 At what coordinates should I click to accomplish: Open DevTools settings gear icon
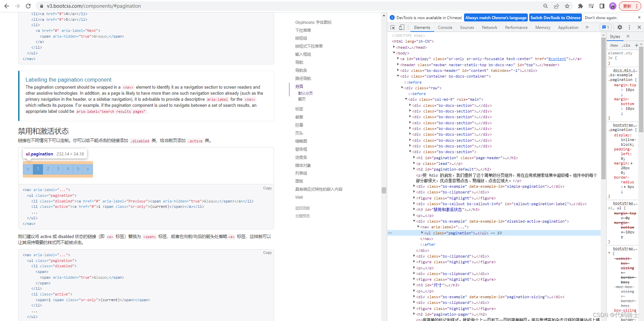point(620,27)
